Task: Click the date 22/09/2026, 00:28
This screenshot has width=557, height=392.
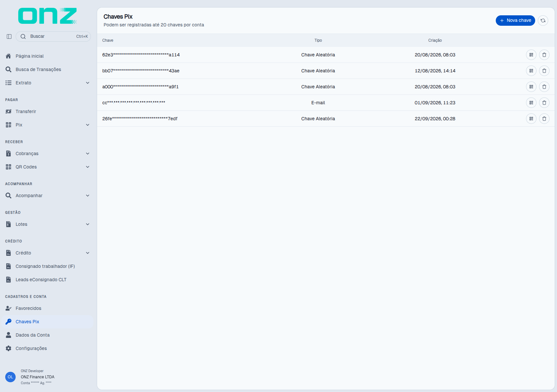Action: [x=435, y=119]
